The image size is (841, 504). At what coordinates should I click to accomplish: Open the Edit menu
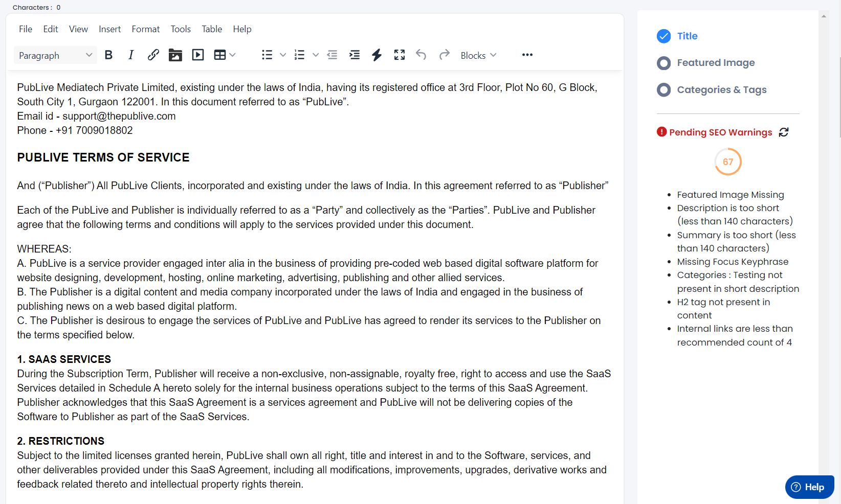coord(51,29)
